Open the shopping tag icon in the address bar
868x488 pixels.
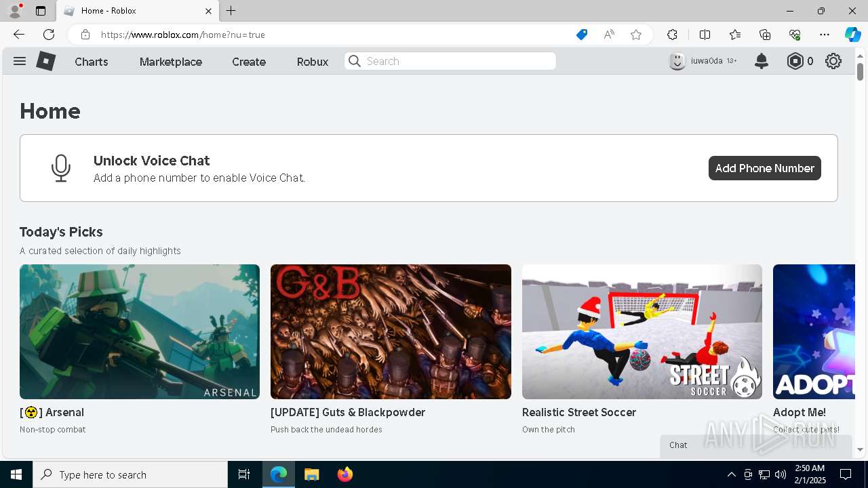tap(582, 35)
